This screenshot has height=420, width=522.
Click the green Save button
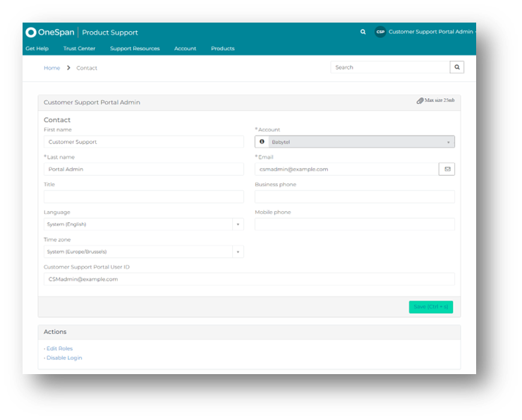tap(430, 307)
